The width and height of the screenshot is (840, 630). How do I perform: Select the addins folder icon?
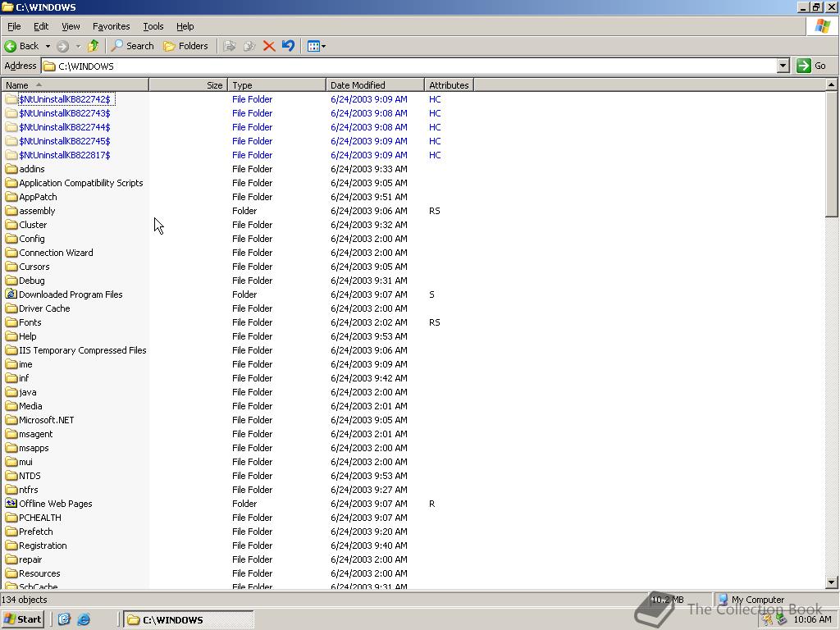point(11,169)
